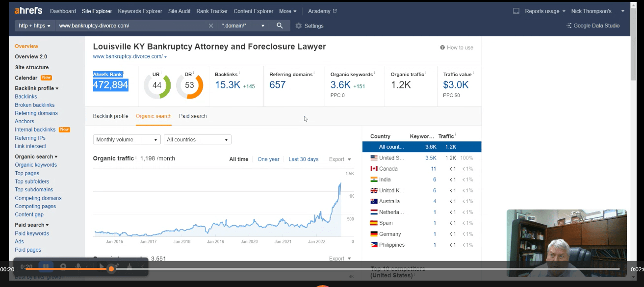Select the Organic search tab
This screenshot has height=287, width=644.
[x=154, y=116]
